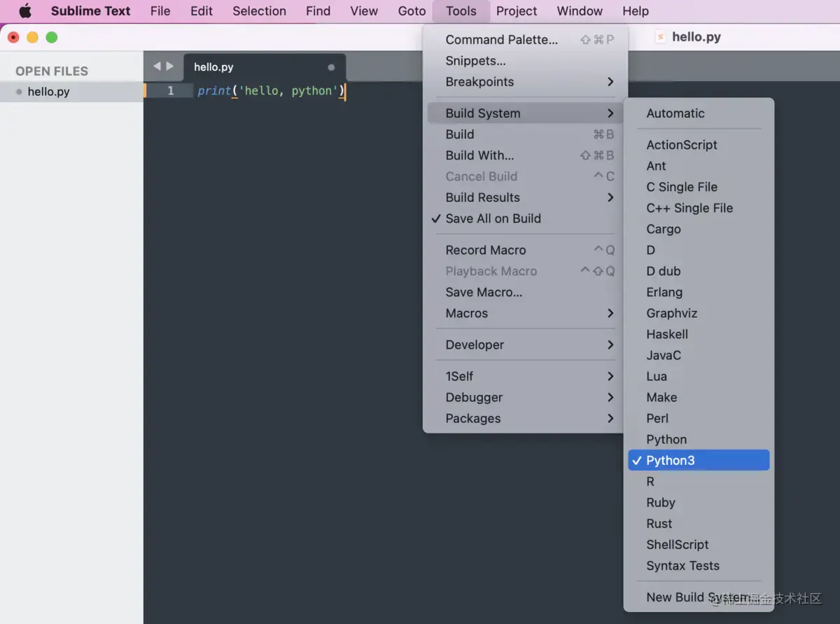Choose Record Macro menu item
Viewport: 840px width, 624px height.
[x=523, y=250]
